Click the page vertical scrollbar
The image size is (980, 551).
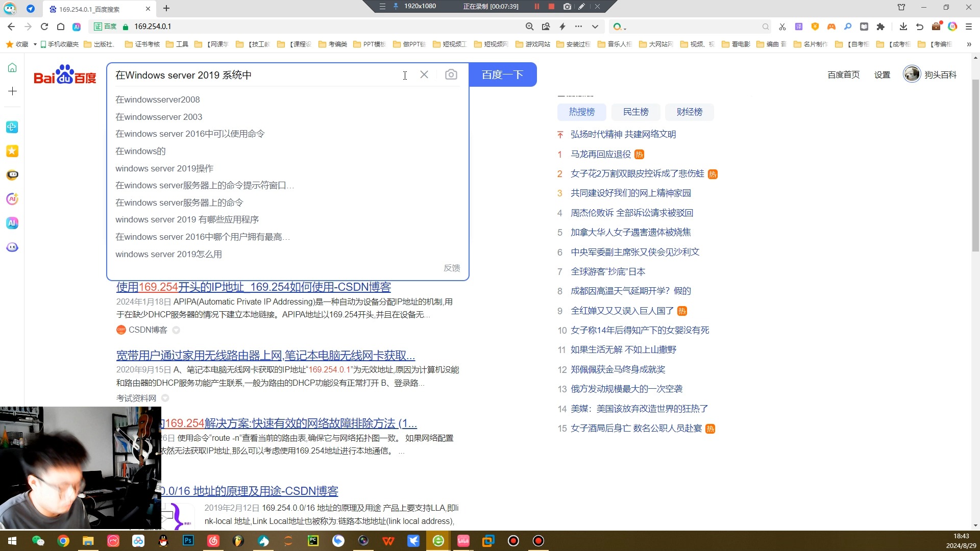(975, 165)
